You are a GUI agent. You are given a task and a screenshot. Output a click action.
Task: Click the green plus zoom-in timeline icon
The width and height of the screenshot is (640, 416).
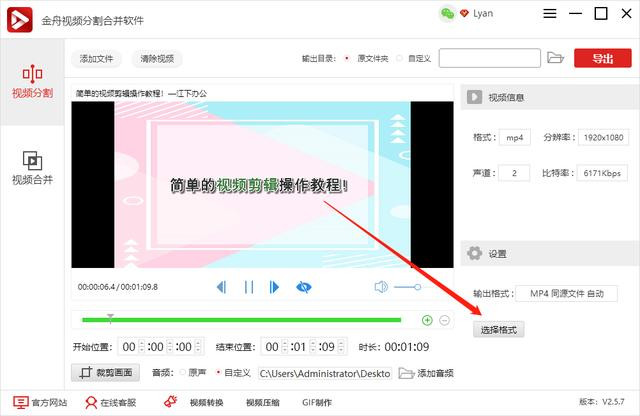tap(427, 320)
